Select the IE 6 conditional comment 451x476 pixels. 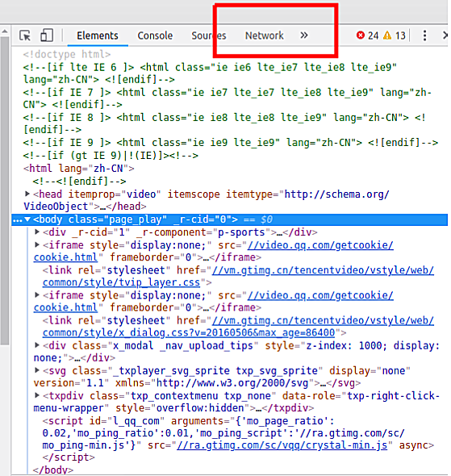click(x=210, y=73)
